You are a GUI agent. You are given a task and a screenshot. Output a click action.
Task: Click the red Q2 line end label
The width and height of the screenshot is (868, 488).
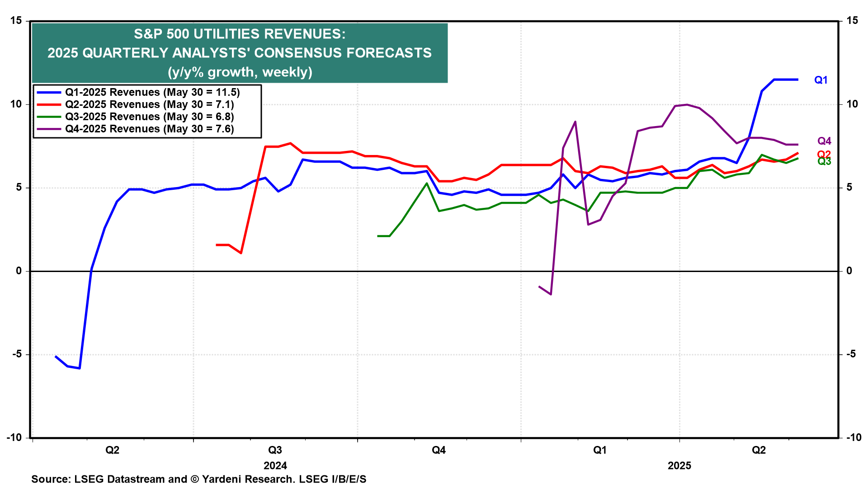[x=824, y=154]
